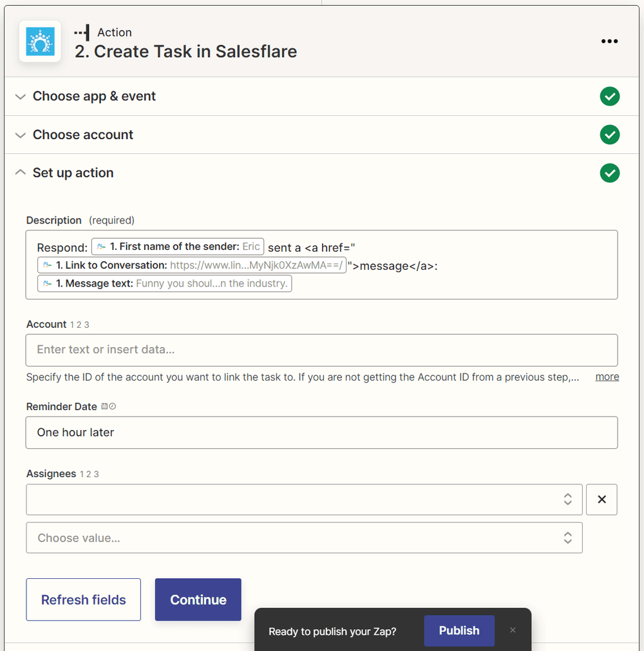Expand the Choose app & event section
Image resolution: width=644 pixels, height=651 pixels.
pos(321,97)
